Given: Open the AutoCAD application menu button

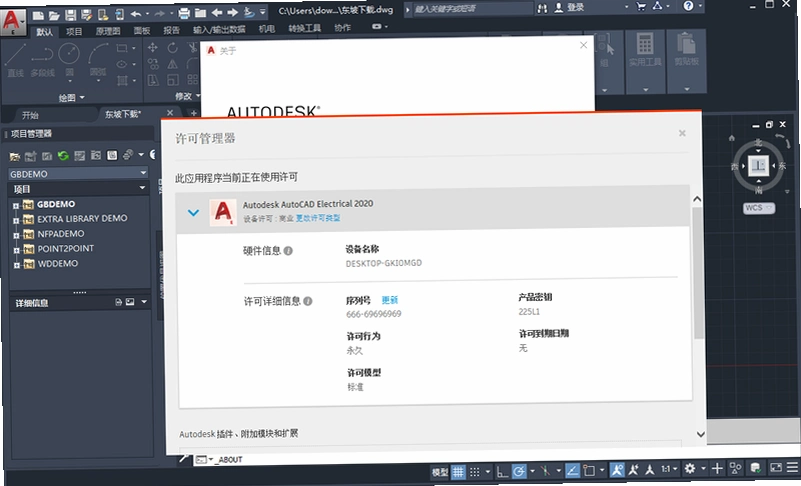Looking at the screenshot, I should pyautogui.click(x=12, y=21).
